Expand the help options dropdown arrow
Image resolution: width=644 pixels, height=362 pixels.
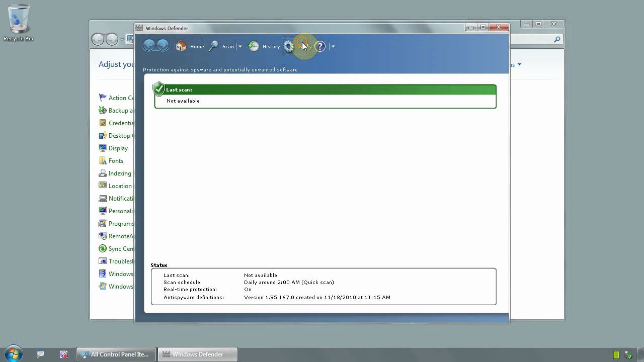click(x=333, y=46)
